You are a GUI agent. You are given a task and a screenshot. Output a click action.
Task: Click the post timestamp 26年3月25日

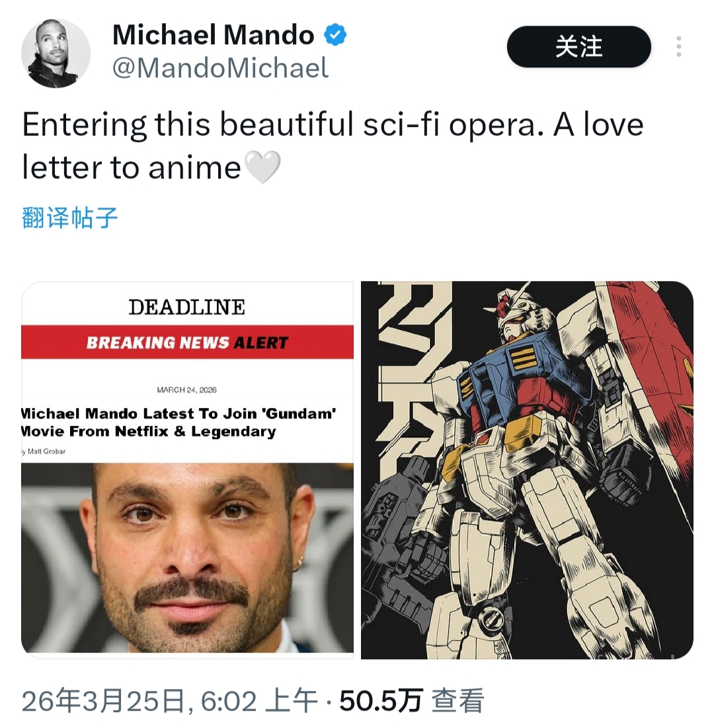tap(104, 701)
